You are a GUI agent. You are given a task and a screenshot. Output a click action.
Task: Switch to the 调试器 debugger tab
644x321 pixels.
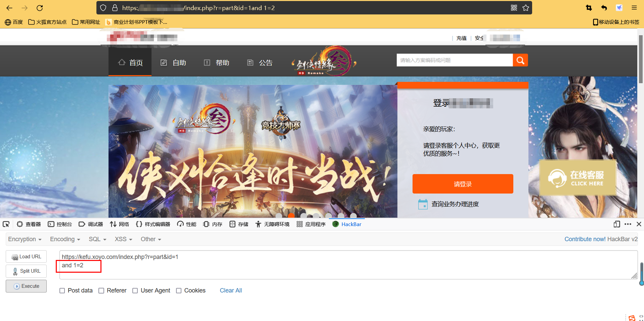coord(91,224)
